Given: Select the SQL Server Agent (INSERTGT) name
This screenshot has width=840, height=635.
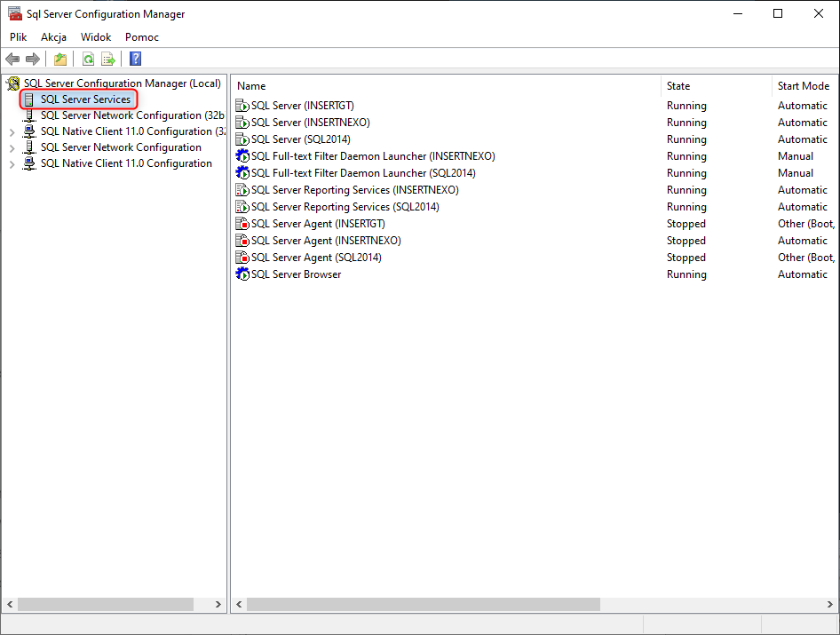Looking at the screenshot, I should (x=318, y=224).
